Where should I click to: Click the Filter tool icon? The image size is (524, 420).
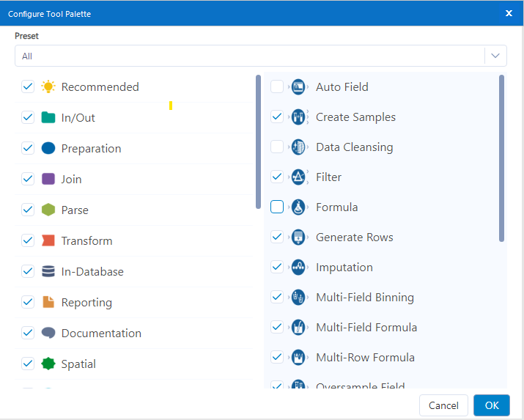click(x=298, y=177)
